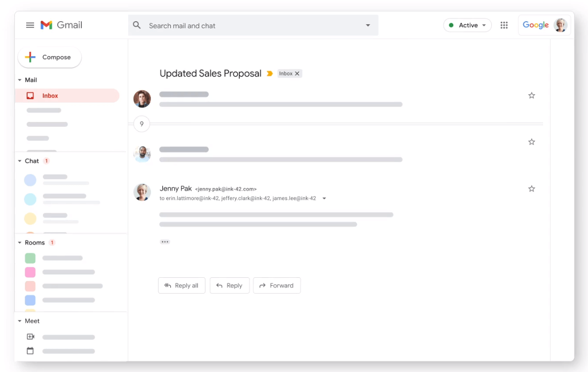Click the Important marker beside the subject
Viewport: 588px width, 372px height.
coord(269,73)
